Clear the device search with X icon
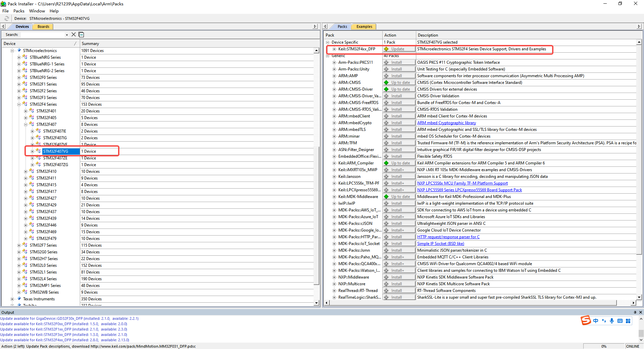This screenshot has width=644, height=349. click(x=73, y=35)
